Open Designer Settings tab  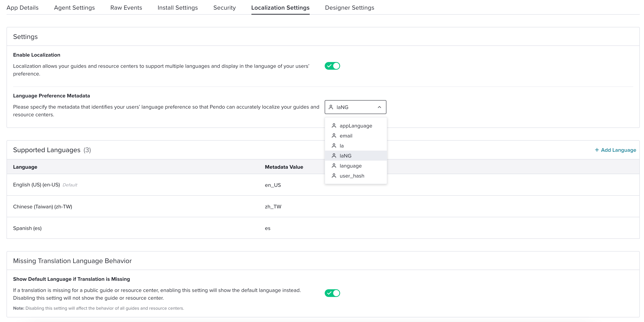pos(350,8)
